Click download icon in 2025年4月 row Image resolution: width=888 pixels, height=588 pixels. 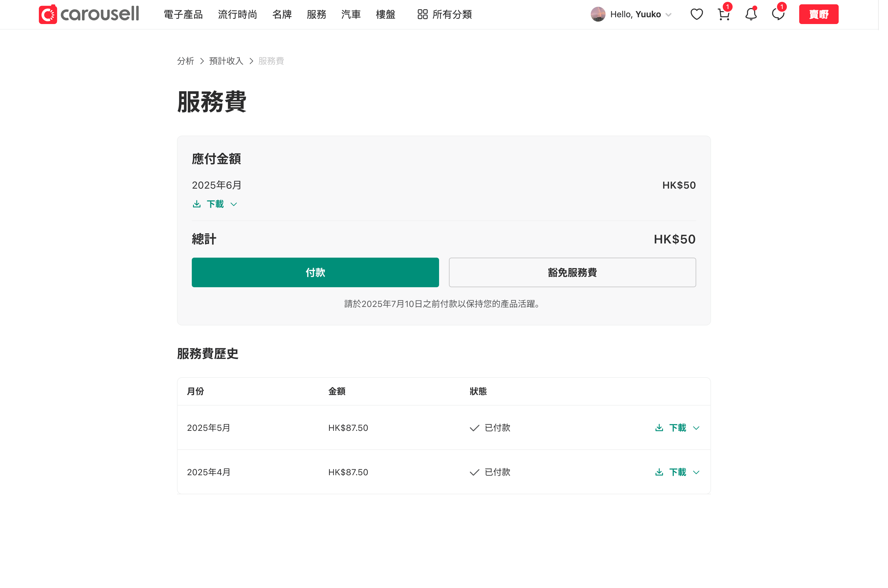click(x=659, y=472)
